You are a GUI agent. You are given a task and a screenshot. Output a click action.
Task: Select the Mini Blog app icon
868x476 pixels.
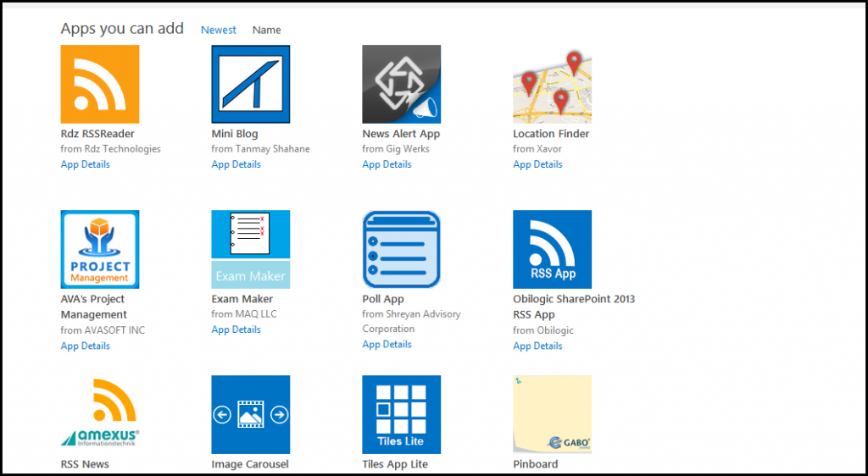point(251,84)
